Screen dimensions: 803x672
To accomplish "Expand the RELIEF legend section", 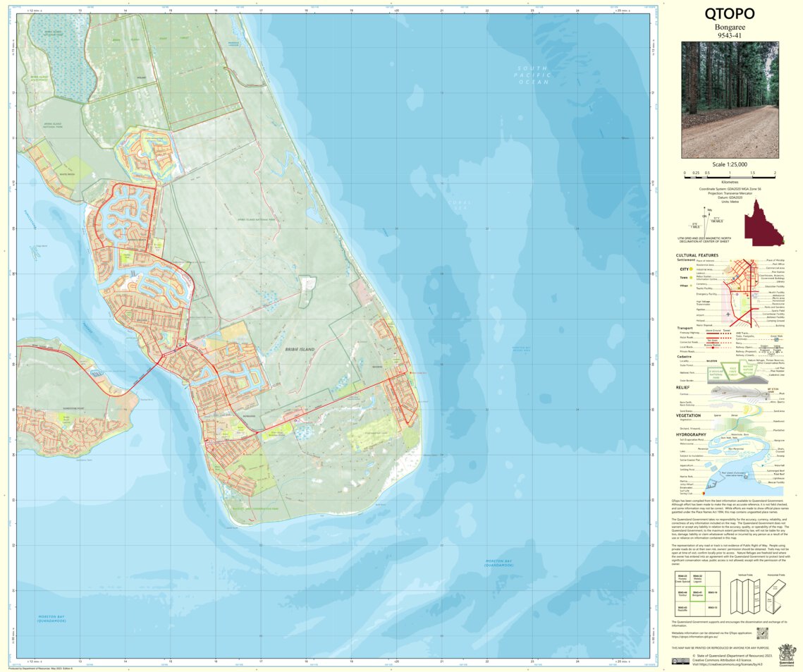I will tap(683, 387).
